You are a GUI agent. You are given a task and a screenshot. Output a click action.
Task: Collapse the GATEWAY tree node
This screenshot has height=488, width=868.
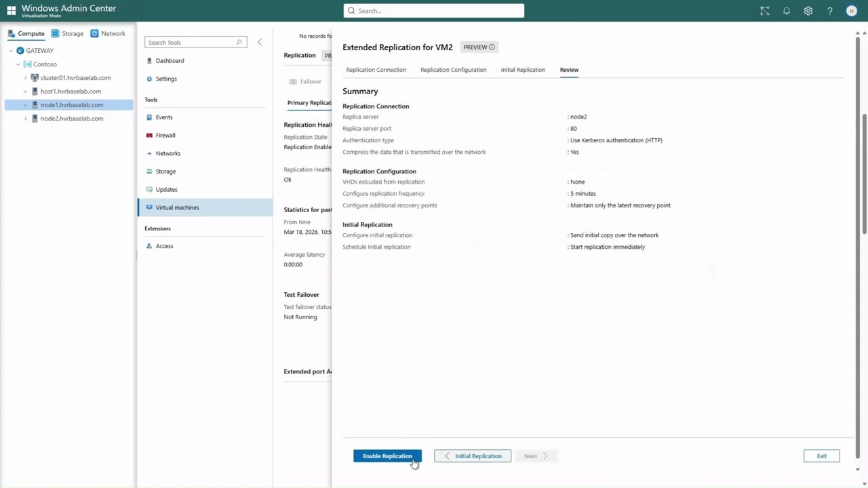(11, 51)
